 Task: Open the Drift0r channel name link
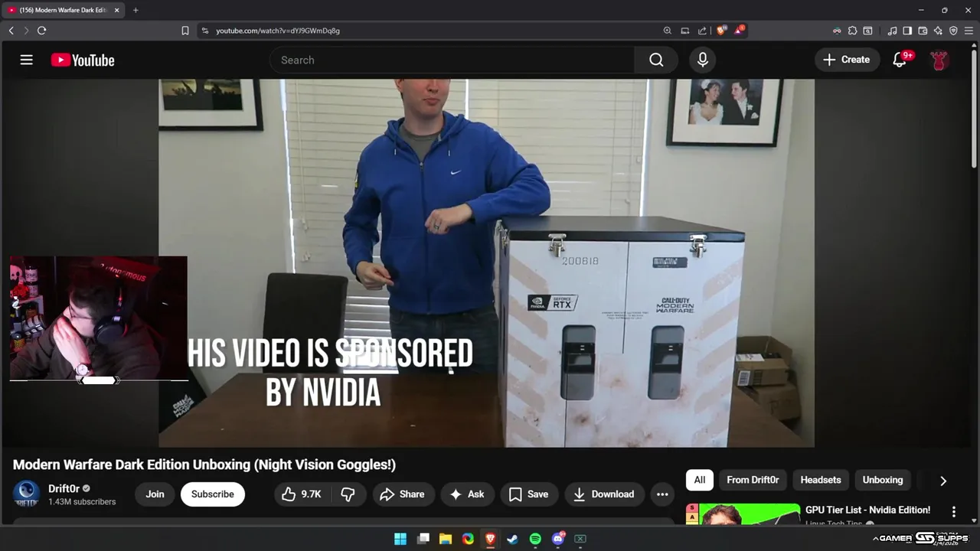(x=64, y=488)
